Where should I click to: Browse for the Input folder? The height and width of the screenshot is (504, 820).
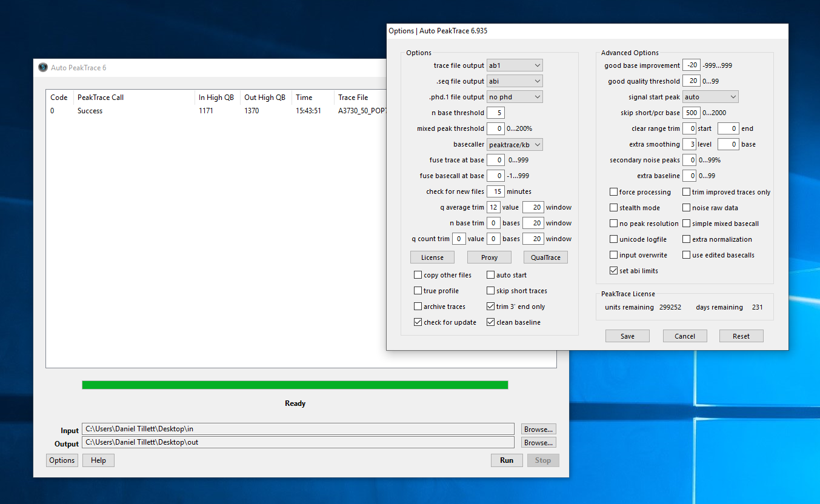tap(539, 429)
